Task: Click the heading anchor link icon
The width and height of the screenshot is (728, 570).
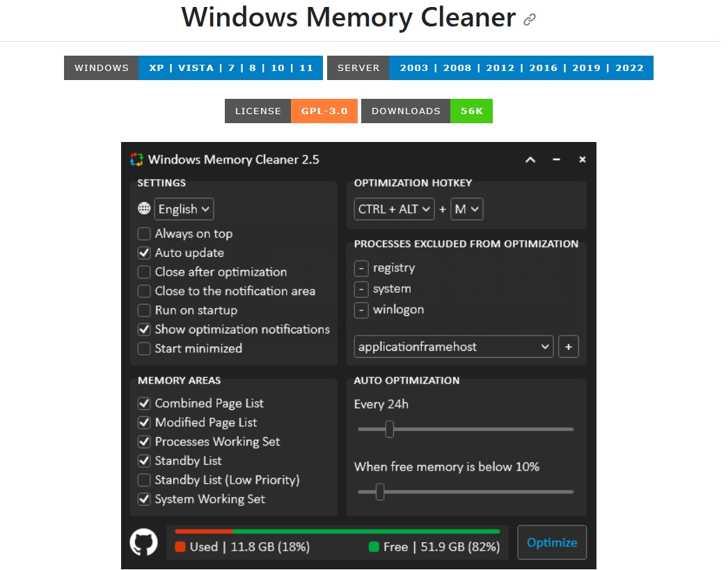Action: pyautogui.click(x=529, y=19)
